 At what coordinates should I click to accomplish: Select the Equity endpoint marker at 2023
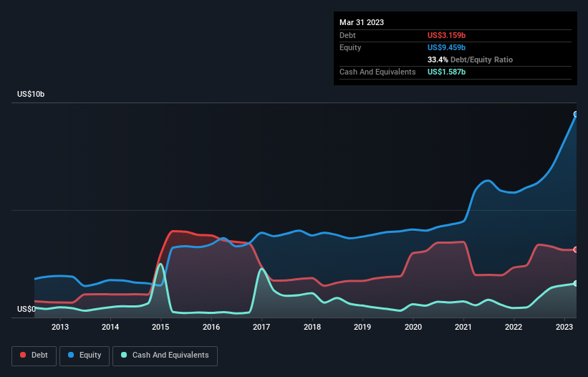576,114
